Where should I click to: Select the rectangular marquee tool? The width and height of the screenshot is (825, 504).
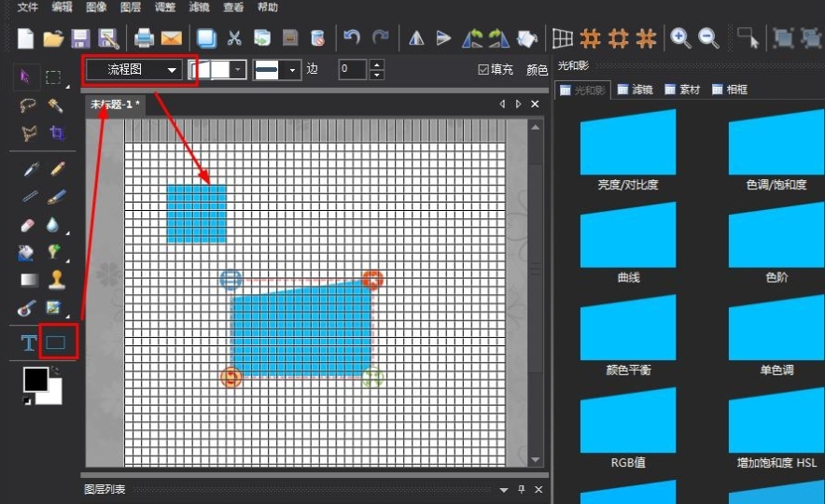coord(53,77)
